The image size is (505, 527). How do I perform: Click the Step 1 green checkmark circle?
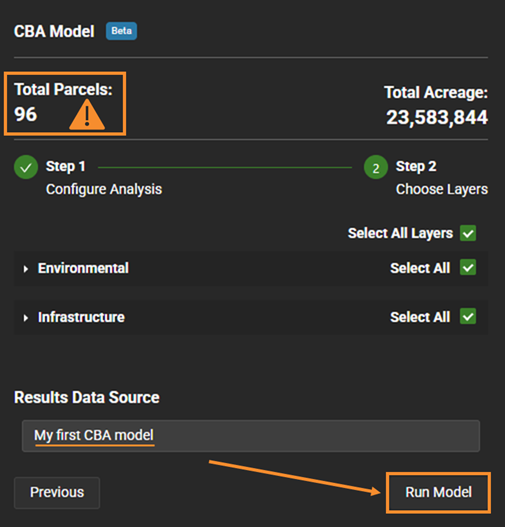(26, 167)
